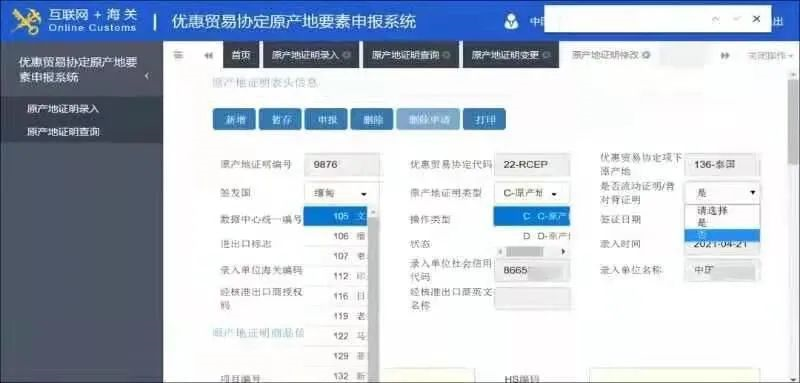Select country option 119 in dropdown list
The width and height of the screenshot is (800, 383).
[336, 316]
